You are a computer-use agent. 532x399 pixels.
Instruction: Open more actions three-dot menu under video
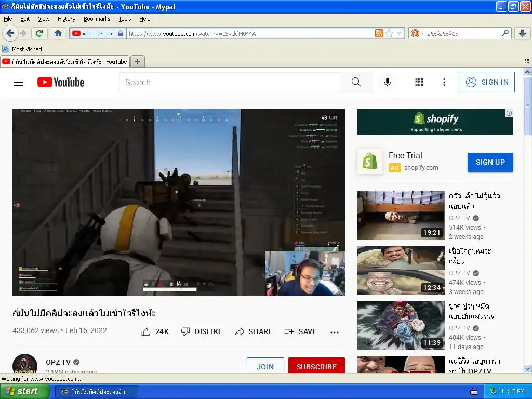point(335,332)
